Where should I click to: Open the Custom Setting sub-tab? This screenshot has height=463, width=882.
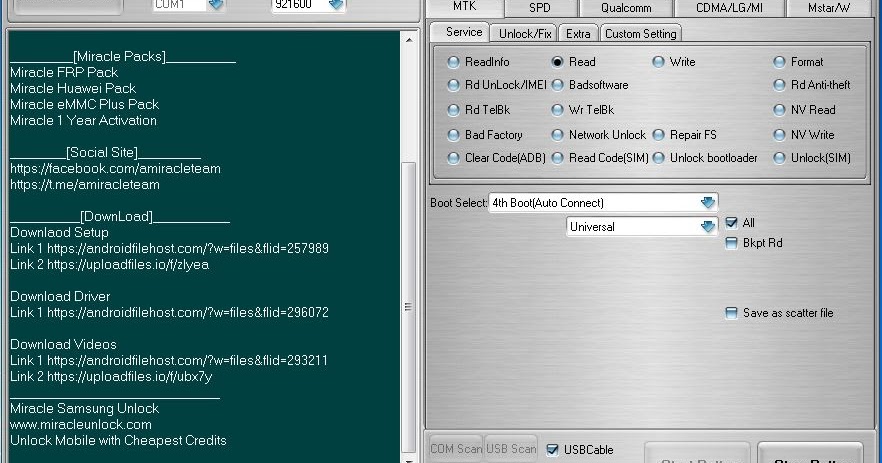641,34
